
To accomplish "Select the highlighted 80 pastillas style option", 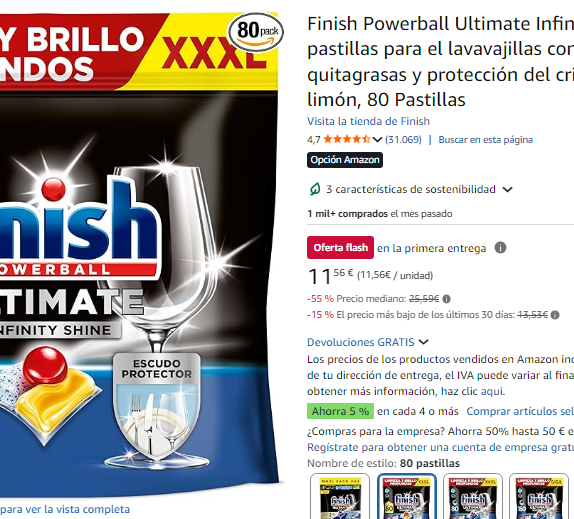I will point(406,496).
